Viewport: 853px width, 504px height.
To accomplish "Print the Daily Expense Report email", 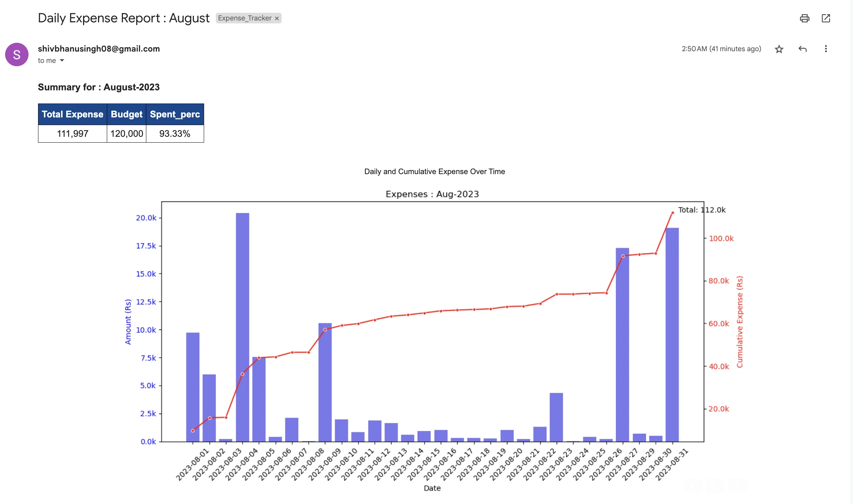I will point(805,18).
